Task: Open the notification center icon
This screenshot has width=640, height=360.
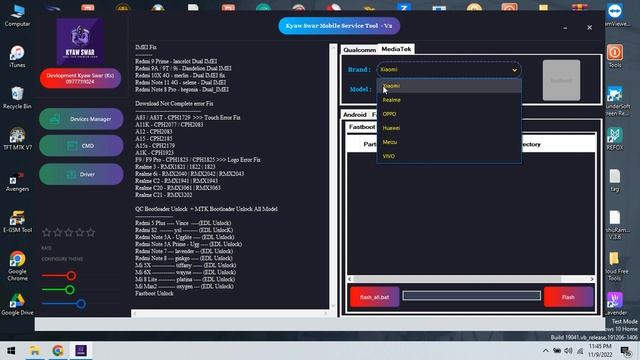Action: 625,351
